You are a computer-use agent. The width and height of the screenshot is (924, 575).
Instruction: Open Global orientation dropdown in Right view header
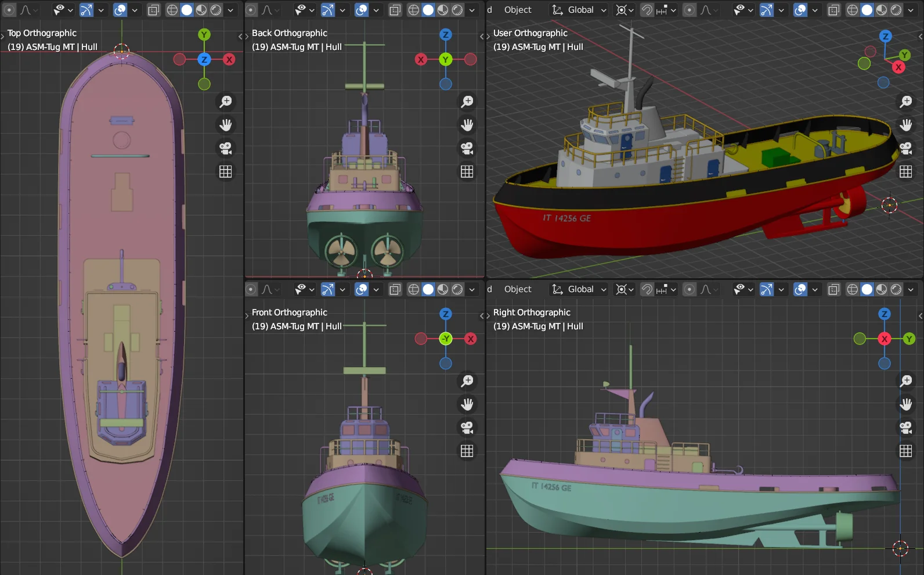(x=579, y=289)
